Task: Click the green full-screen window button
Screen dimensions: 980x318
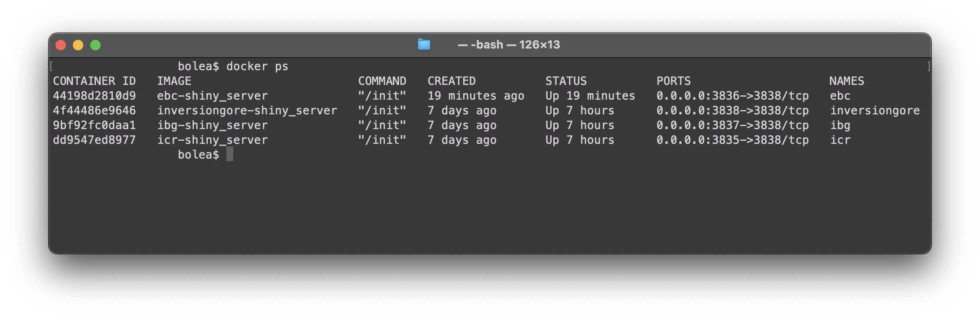Action: coord(95,45)
